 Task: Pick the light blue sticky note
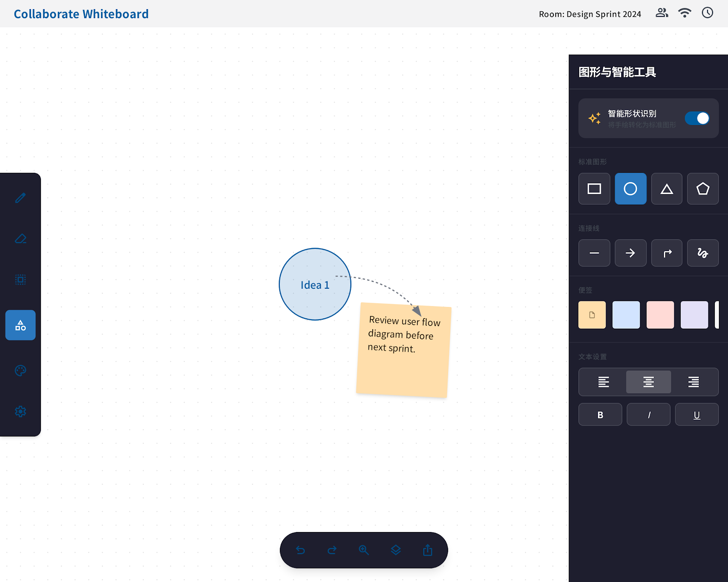[x=626, y=315]
